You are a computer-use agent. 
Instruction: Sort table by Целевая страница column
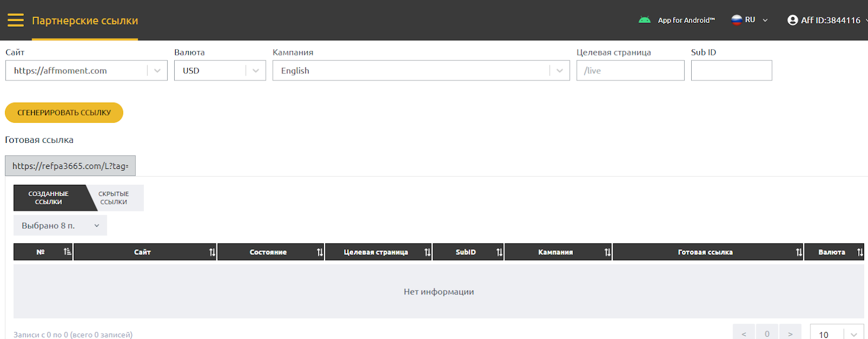pos(427,252)
